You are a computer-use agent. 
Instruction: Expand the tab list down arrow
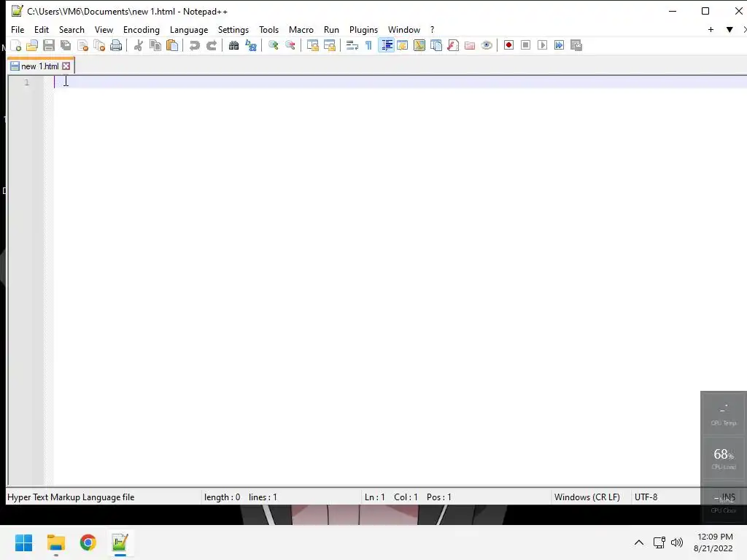[729, 29]
